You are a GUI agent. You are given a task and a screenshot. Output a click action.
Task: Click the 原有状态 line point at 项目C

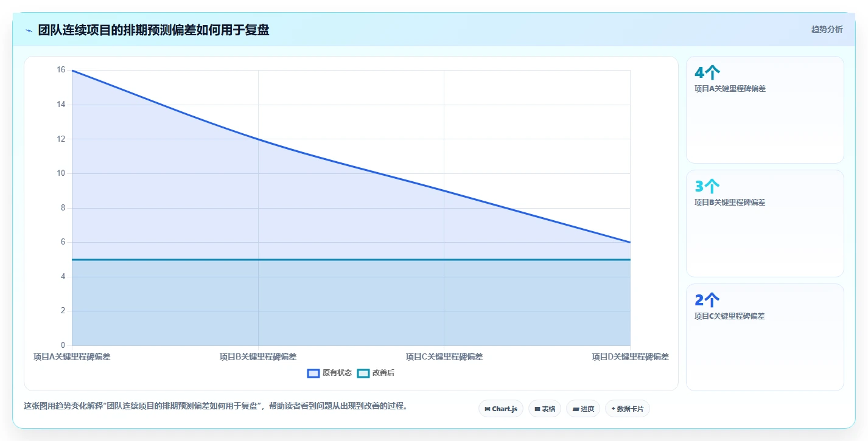pyautogui.click(x=444, y=191)
